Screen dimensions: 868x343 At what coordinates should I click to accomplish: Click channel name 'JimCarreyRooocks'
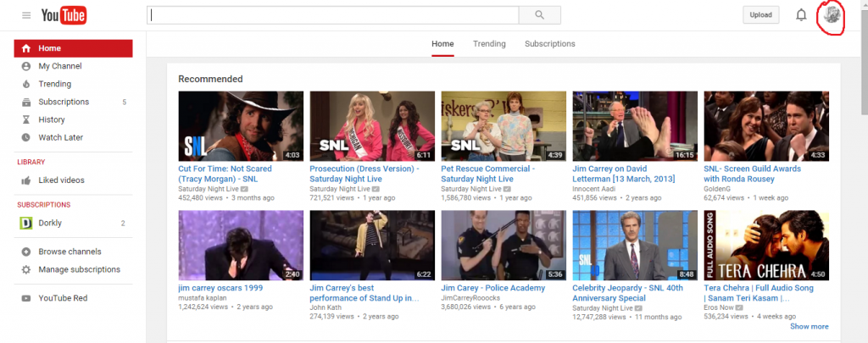(x=470, y=297)
